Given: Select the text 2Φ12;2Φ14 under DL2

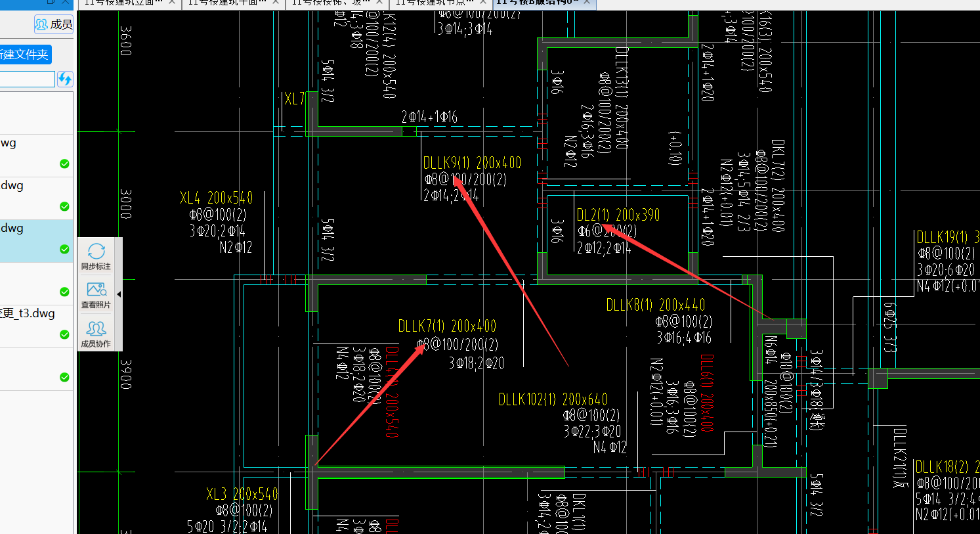Looking at the screenshot, I should tap(604, 248).
